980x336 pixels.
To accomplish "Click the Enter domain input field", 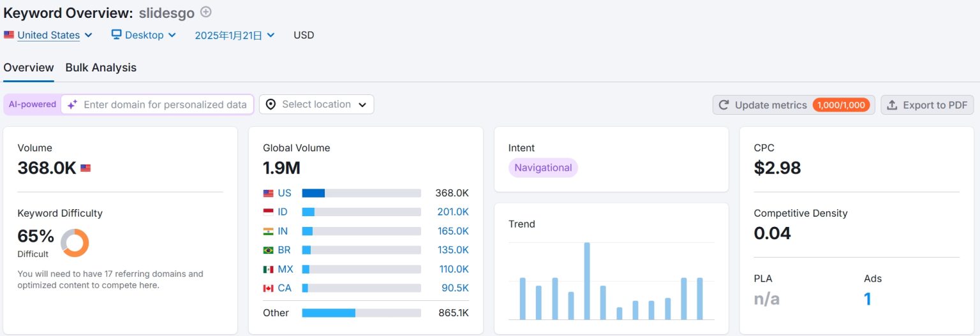I will click(165, 105).
